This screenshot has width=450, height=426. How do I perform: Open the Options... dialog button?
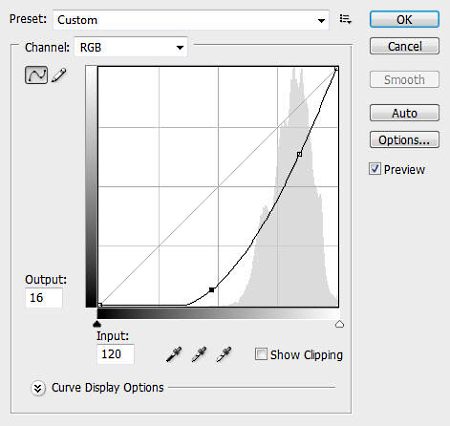tap(404, 140)
